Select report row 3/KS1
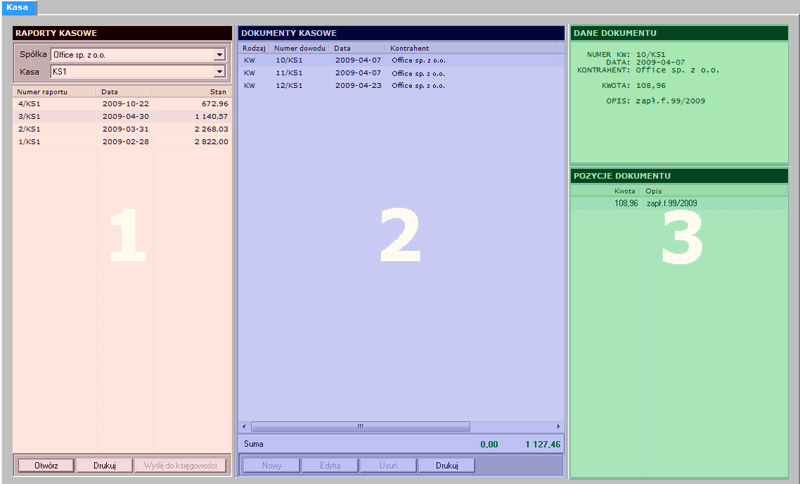The image size is (800, 484). [122, 116]
